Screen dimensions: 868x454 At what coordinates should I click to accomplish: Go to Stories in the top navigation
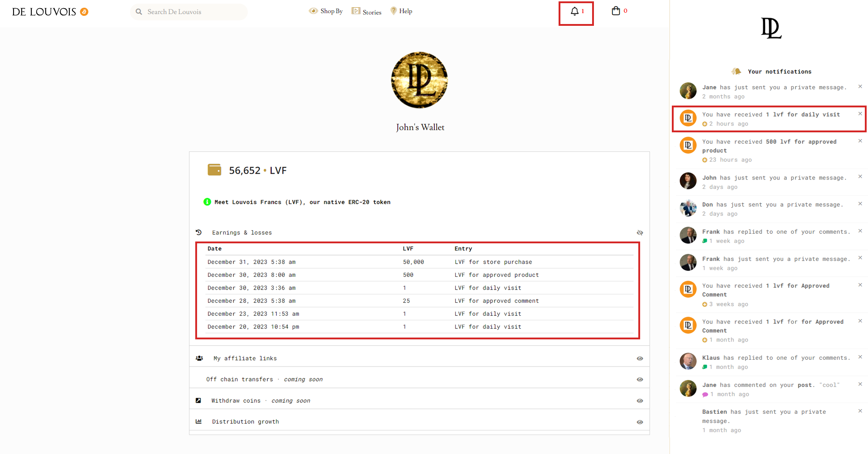(367, 12)
